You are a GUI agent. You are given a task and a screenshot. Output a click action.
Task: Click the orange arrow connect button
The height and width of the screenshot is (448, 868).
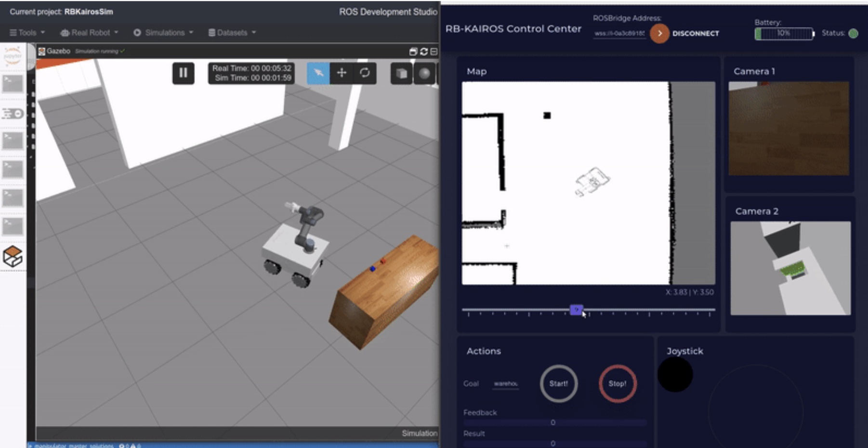click(659, 33)
